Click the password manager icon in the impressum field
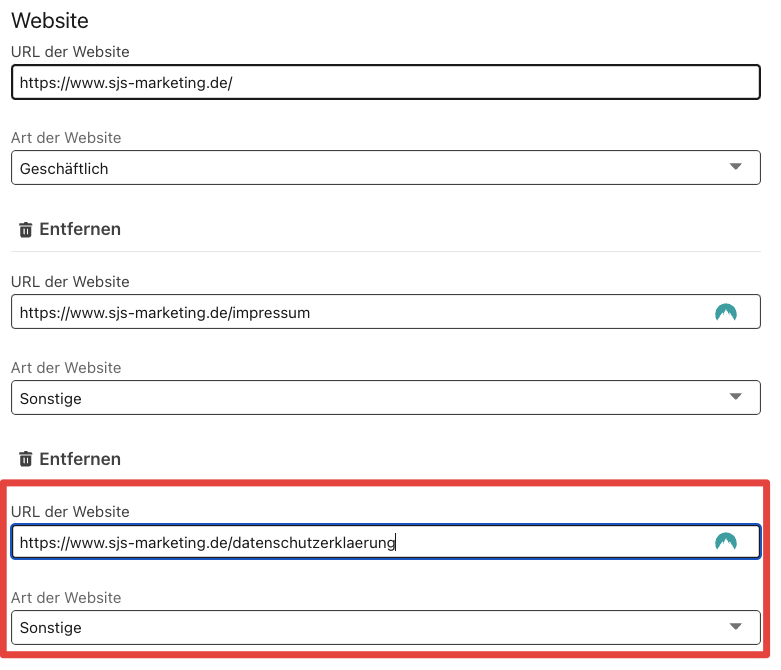 click(725, 312)
